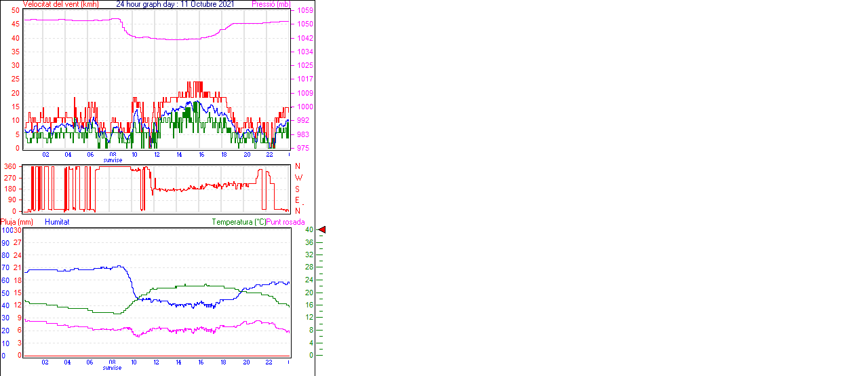The width and height of the screenshot is (868, 376).
Task: Select the "Pressió (mb)" axis label
Action: click(270, 4)
